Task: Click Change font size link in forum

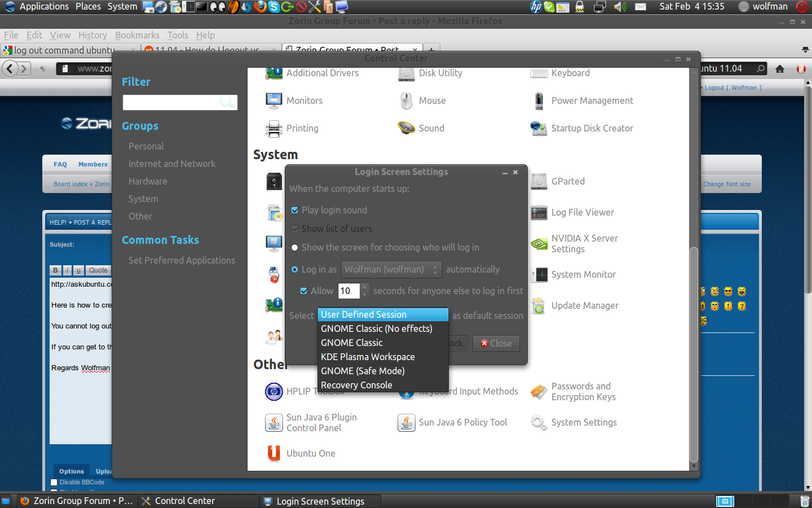Action: point(727,184)
